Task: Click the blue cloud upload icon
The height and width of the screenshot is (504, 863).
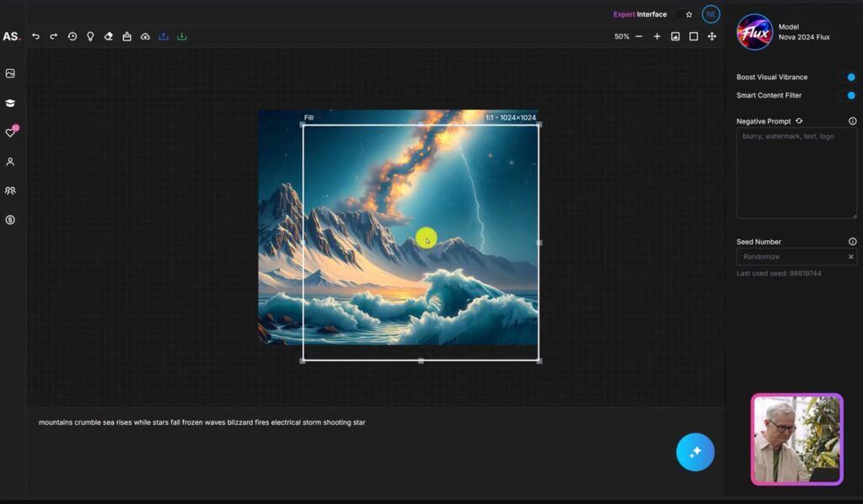Action: tap(163, 36)
